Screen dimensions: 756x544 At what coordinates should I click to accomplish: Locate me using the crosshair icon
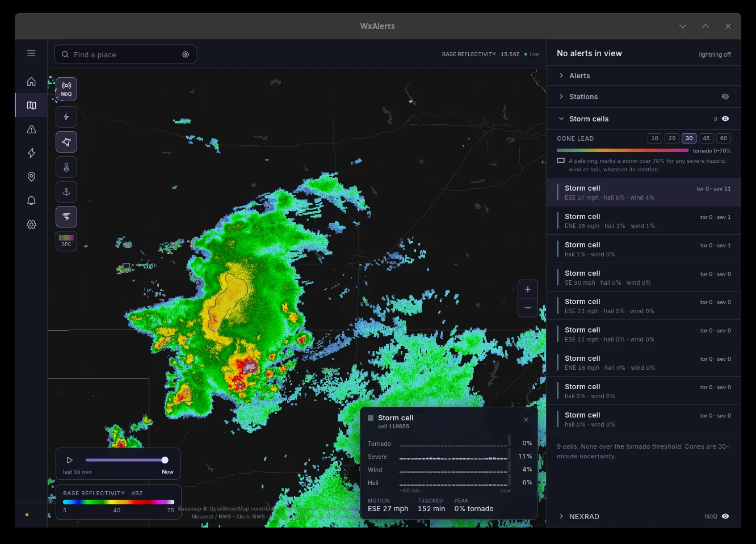click(x=186, y=54)
